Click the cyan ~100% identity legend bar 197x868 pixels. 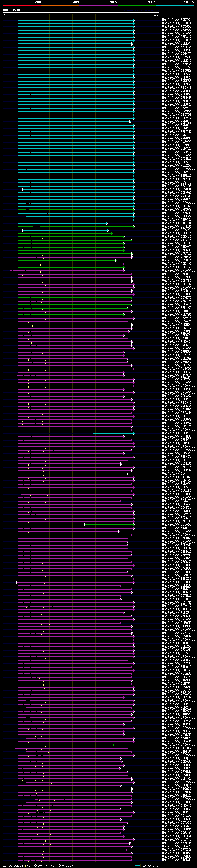[x=175, y=6]
